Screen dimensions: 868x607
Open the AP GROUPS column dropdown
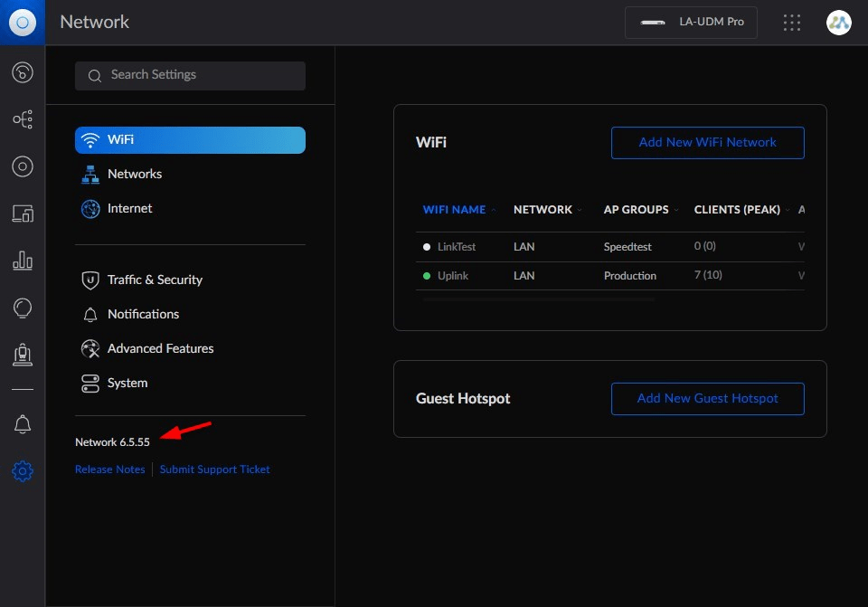[x=637, y=209]
